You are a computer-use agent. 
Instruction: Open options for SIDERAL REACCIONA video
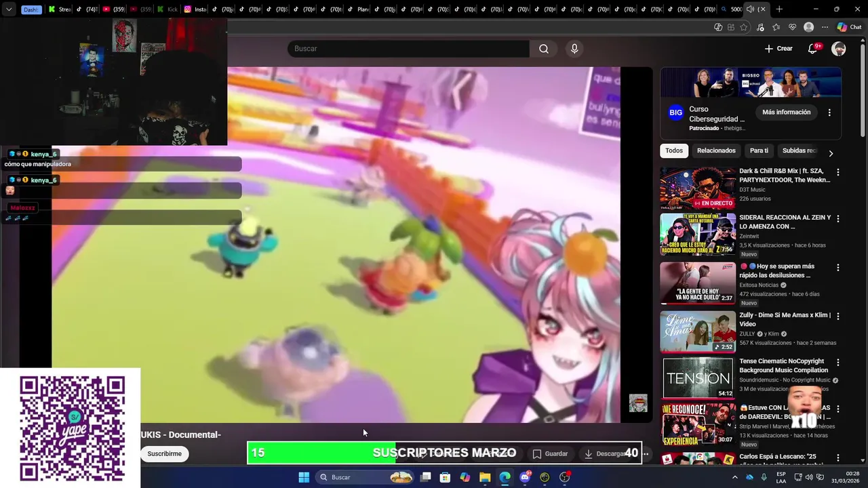tap(838, 219)
